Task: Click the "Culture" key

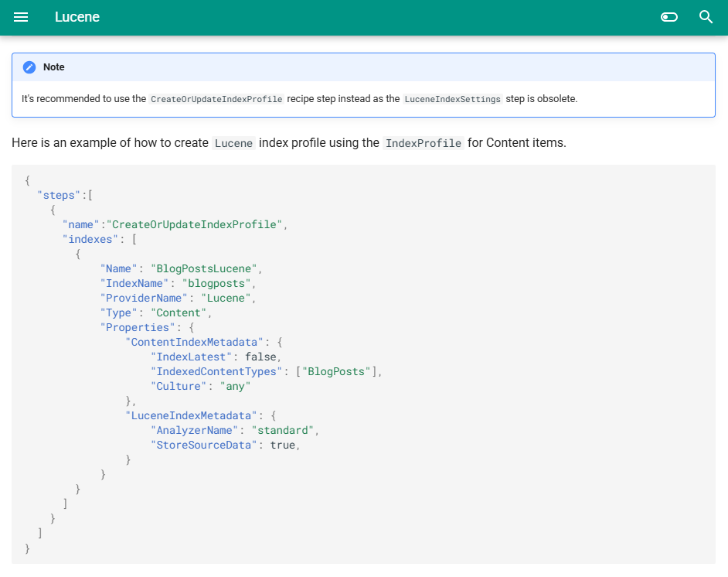Action: coord(179,387)
